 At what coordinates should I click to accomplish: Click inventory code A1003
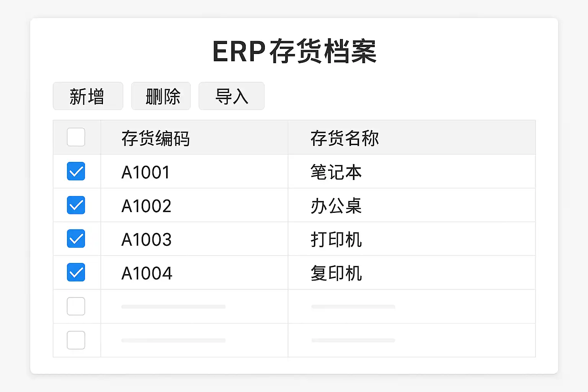(x=146, y=240)
